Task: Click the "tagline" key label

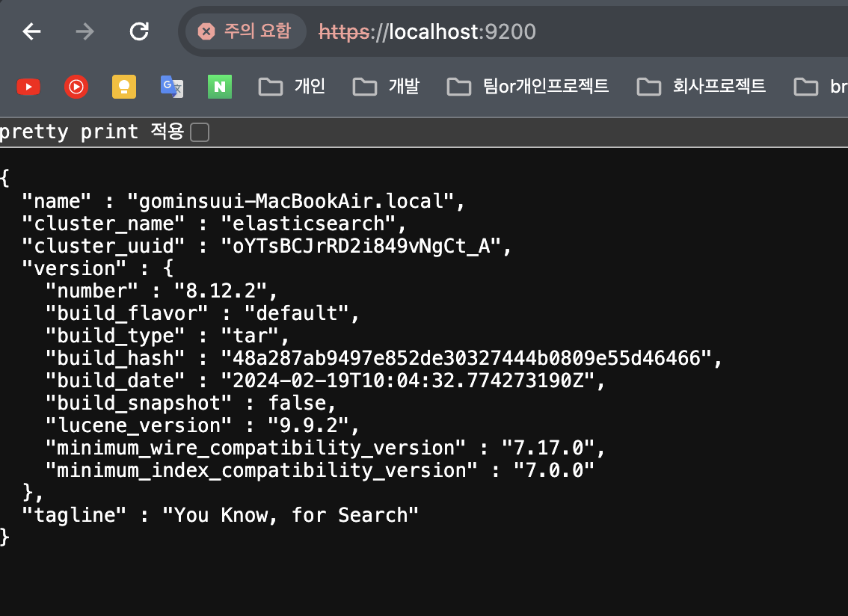Action: pyautogui.click(x=74, y=515)
